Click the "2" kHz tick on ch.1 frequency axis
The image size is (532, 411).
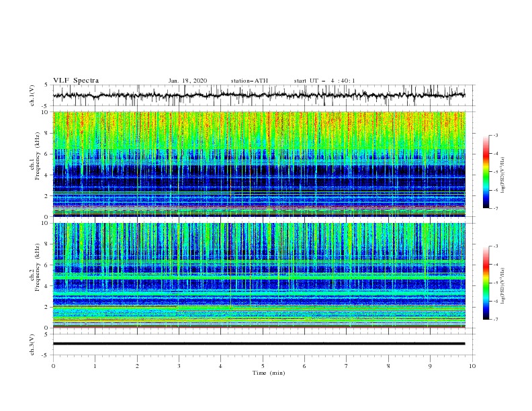48,195
